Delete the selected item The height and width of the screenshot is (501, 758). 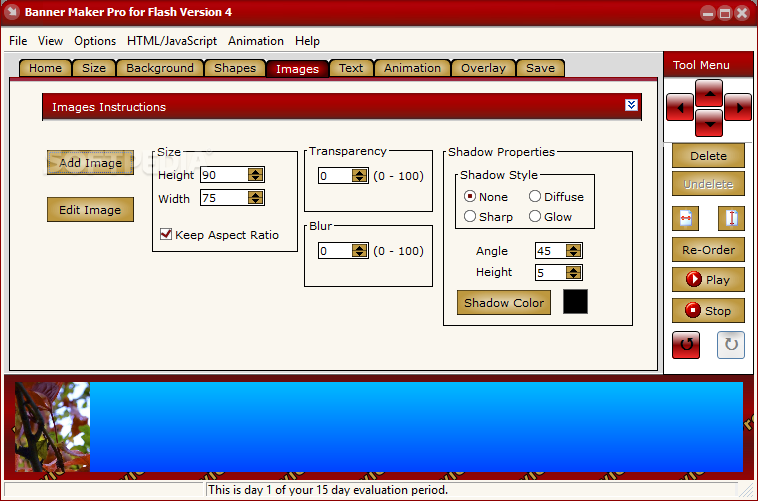(708, 156)
